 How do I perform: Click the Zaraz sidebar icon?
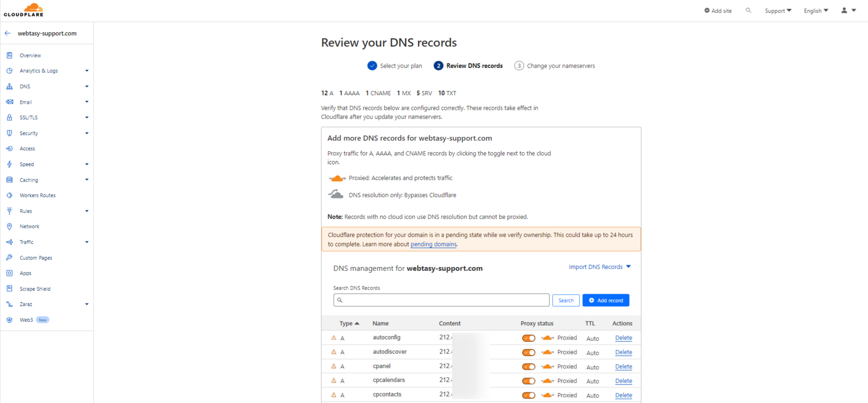[x=9, y=304]
